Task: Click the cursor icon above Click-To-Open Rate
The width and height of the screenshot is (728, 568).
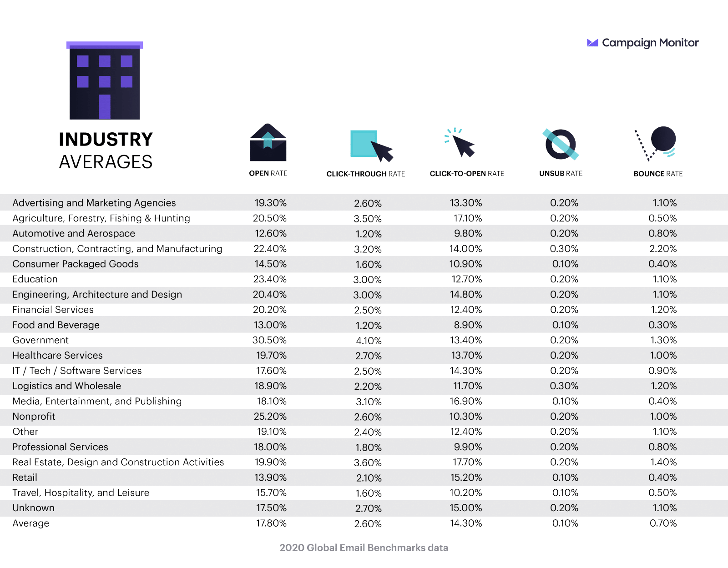Action: pyautogui.click(x=460, y=143)
